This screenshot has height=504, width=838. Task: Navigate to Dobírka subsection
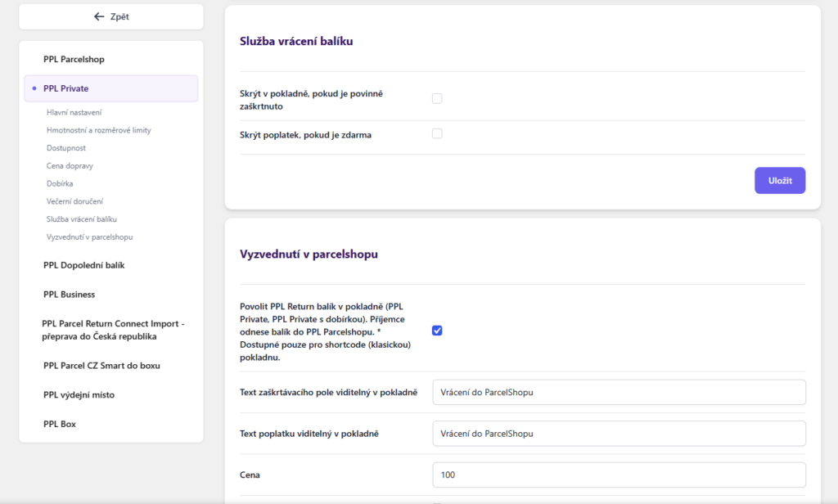tap(60, 183)
